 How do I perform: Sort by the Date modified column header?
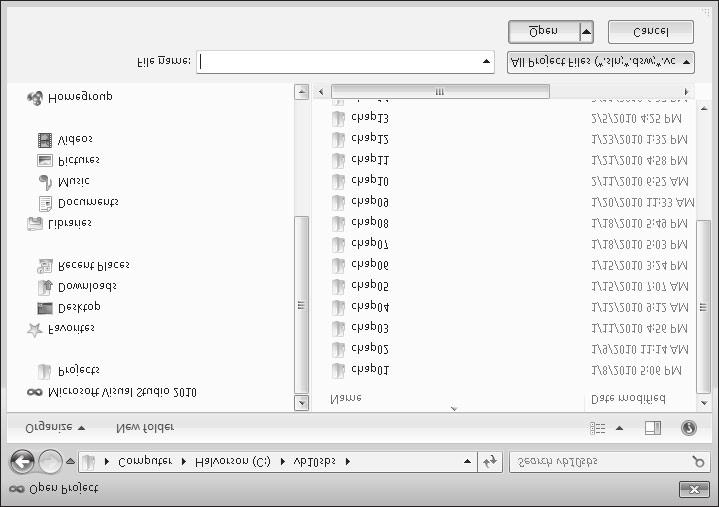628,399
